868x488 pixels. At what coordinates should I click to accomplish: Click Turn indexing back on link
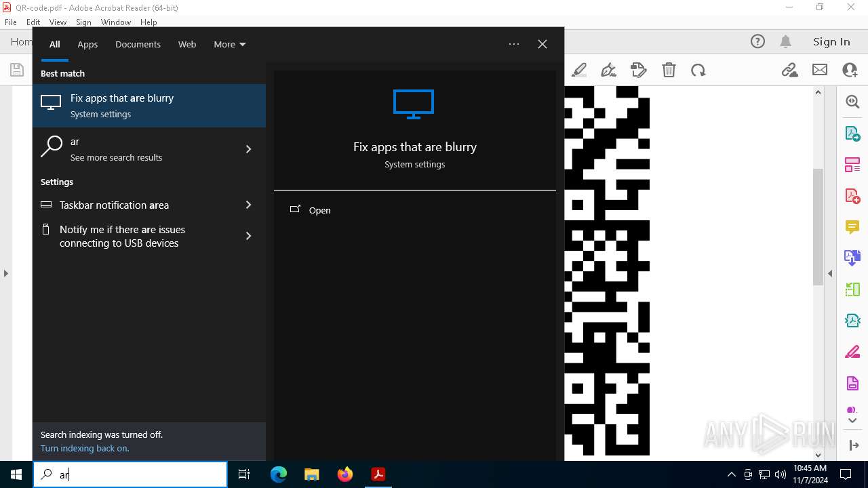(85, 448)
